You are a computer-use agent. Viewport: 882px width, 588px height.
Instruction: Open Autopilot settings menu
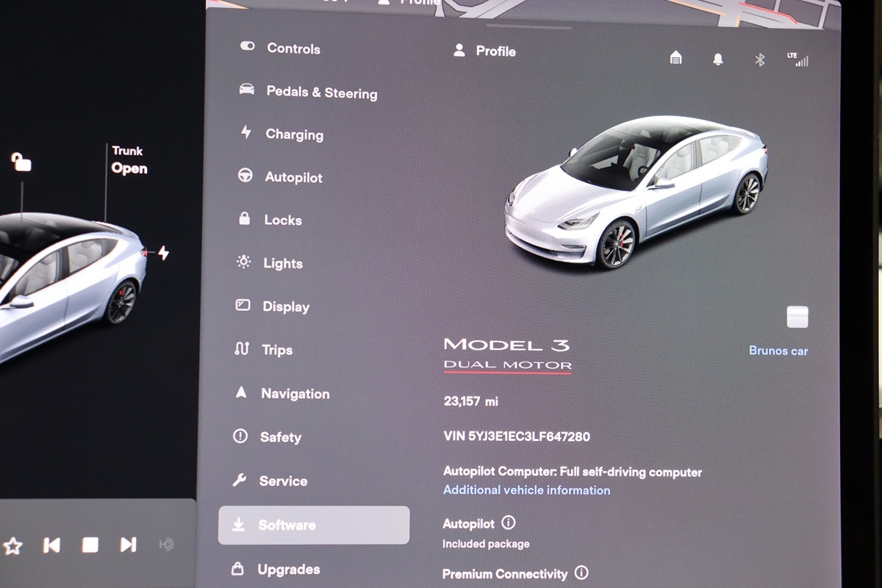[x=293, y=177]
